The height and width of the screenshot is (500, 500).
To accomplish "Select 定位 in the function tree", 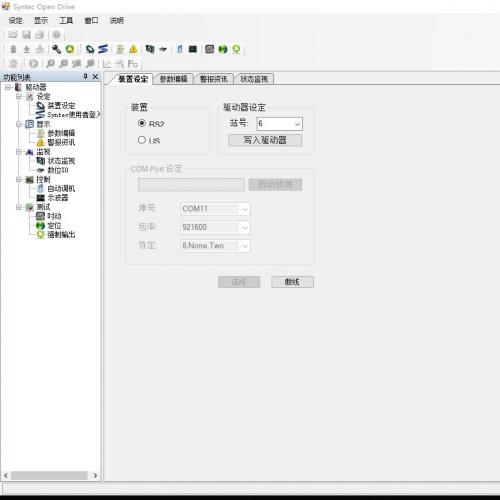I will (54, 226).
